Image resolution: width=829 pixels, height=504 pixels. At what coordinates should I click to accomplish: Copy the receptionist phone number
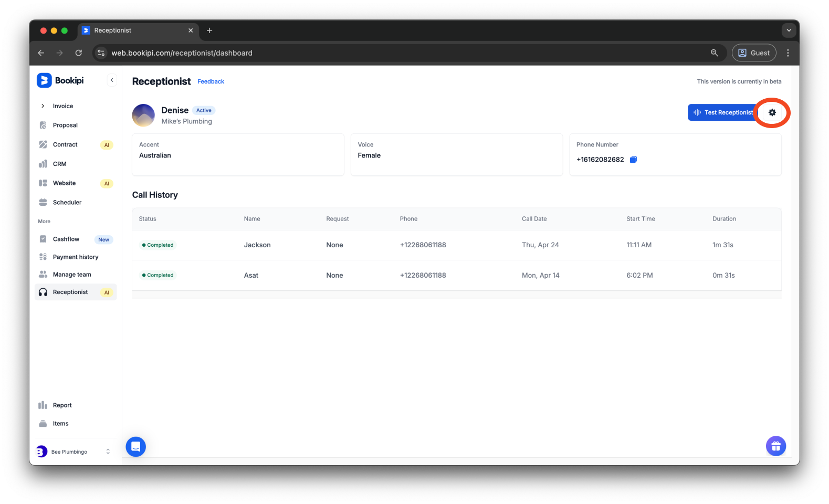[x=633, y=160]
